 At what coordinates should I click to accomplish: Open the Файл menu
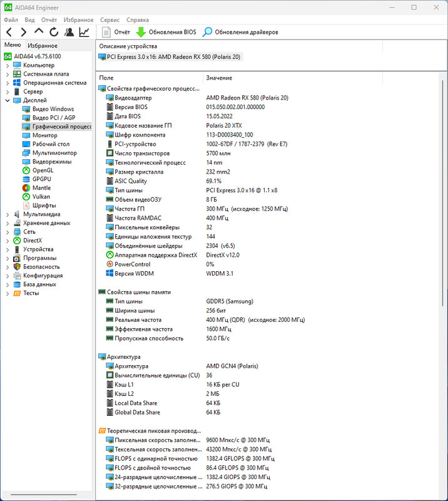coord(11,20)
